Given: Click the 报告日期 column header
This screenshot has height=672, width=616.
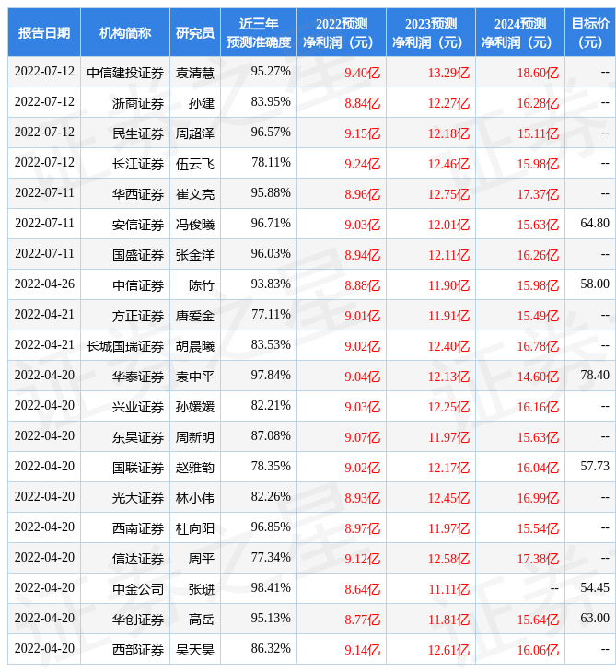Looking at the screenshot, I should [44, 32].
